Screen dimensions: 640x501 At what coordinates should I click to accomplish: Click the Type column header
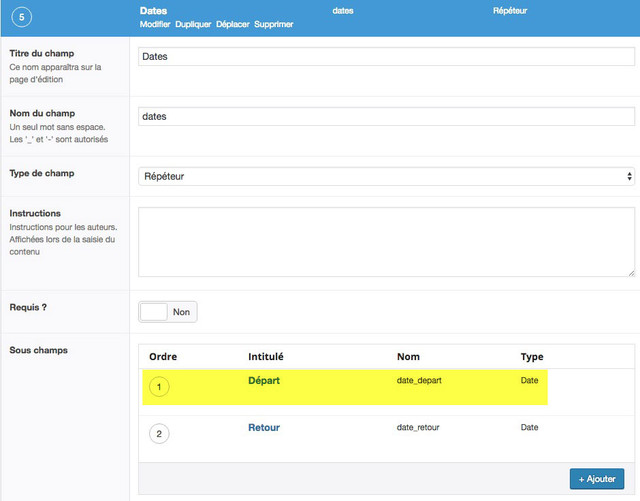pyautogui.click(x=532, y=357)
